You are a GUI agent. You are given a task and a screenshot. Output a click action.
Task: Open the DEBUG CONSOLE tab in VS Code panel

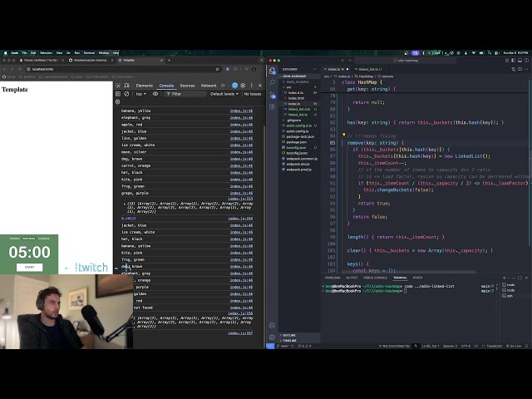[375, 278]
